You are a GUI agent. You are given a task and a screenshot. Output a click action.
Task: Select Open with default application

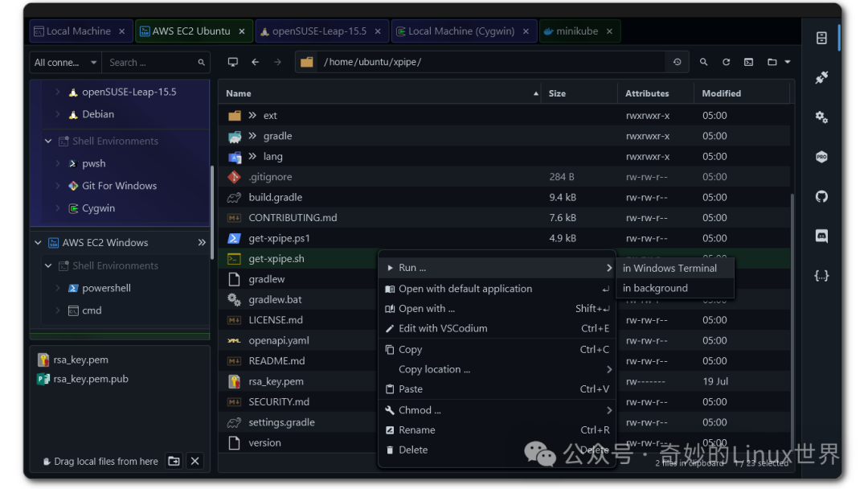(x=497, y=289)
